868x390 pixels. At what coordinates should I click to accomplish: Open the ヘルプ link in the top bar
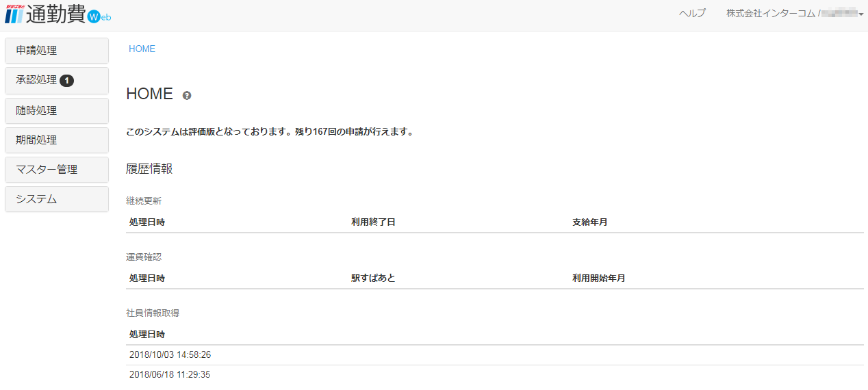(692, 14)
